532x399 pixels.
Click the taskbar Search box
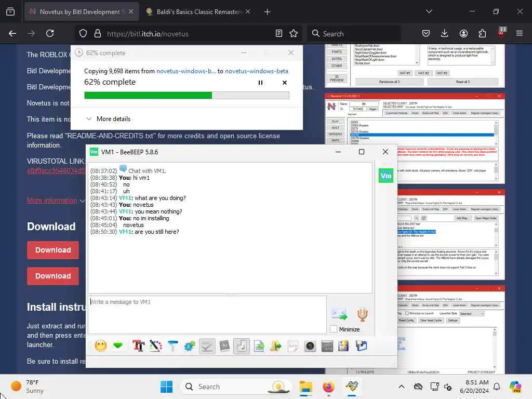(236, 387)
